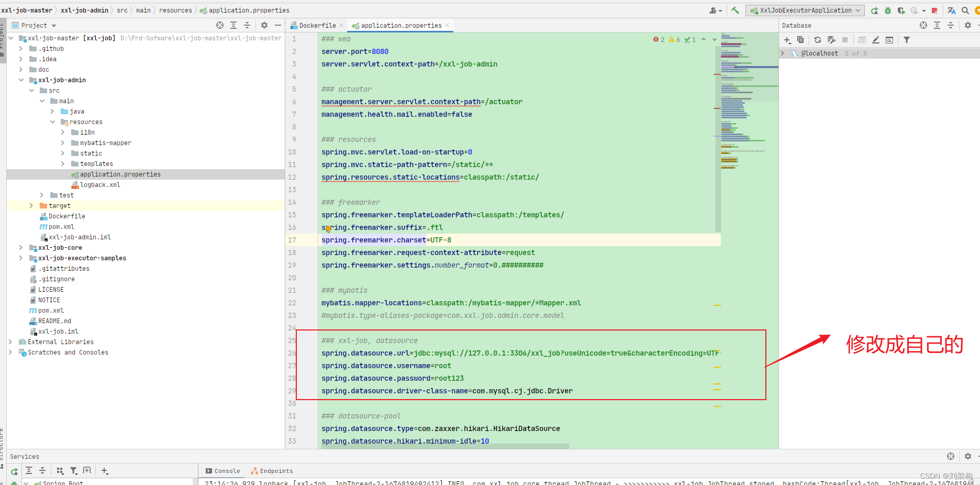This screenshot has height=485, width=980.
Task: Select xxl-job-executor-samples module
Action: [x=82, y=258]
